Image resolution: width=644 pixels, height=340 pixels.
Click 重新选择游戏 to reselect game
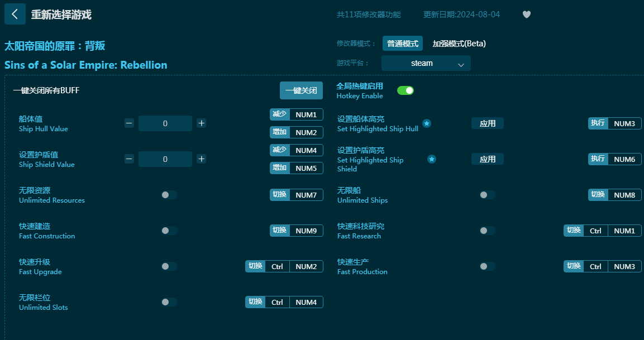coord(61,15)
